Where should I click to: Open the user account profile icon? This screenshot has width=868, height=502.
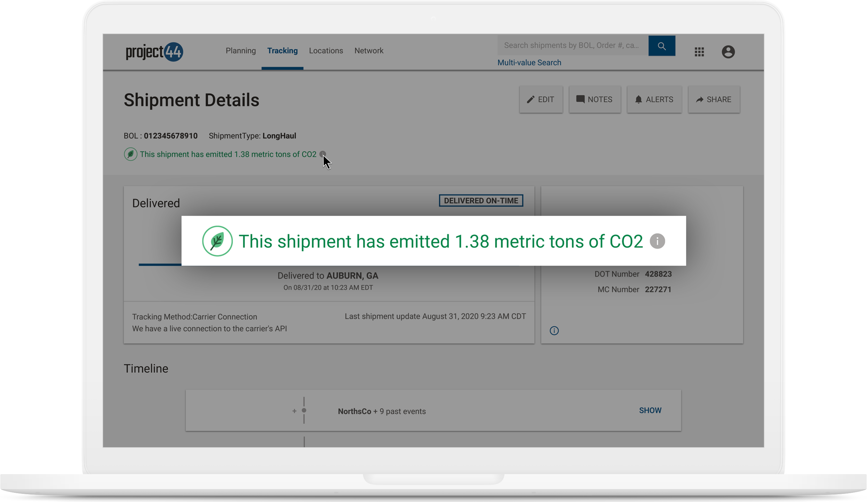[x=728, y=52]
